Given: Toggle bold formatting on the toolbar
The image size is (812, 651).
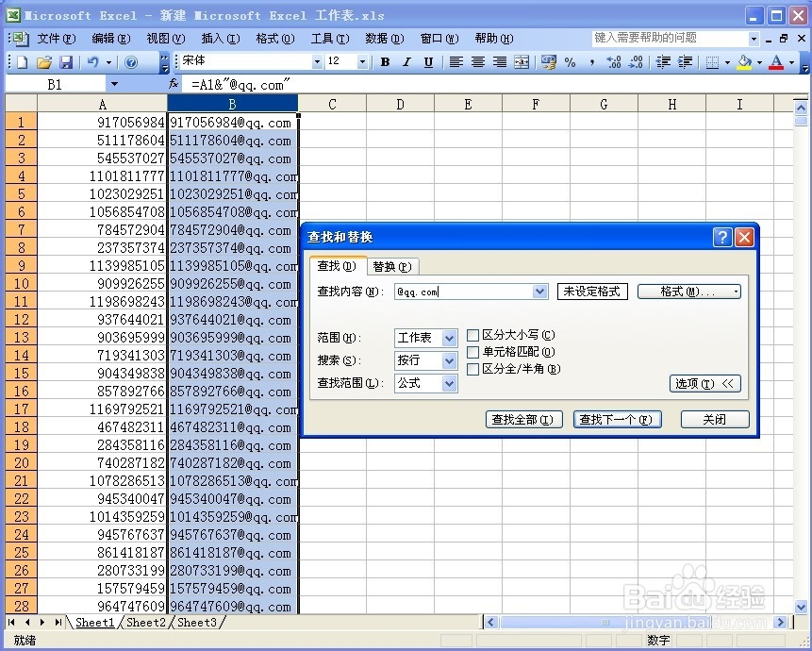Looking at the screenshot, I should coord(385,61).
